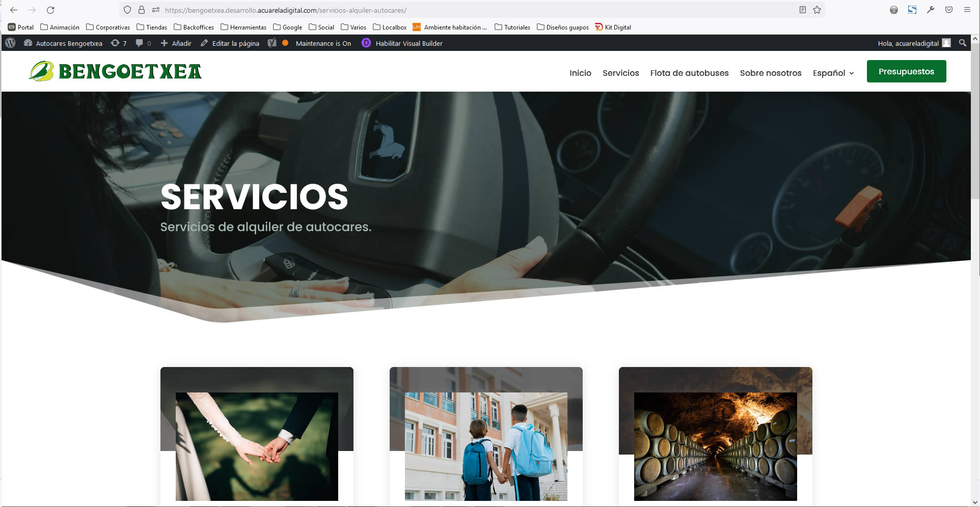Open the Kit Digital bookmark

coord(613,27)
